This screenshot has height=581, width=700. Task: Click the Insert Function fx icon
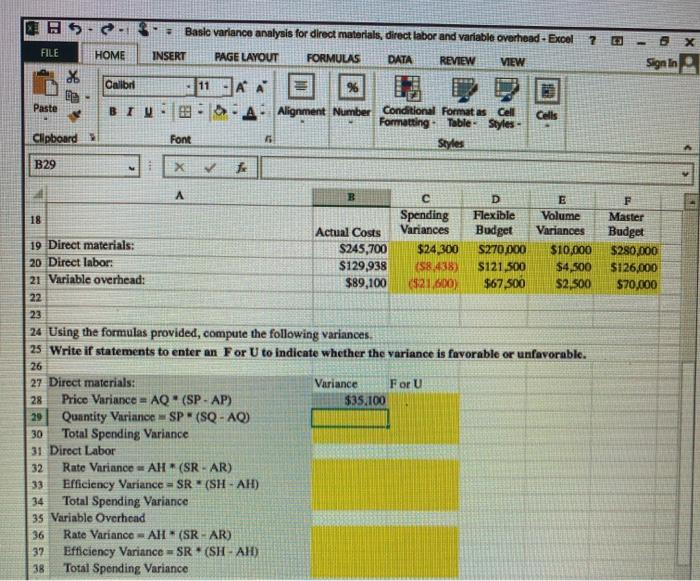242,168
